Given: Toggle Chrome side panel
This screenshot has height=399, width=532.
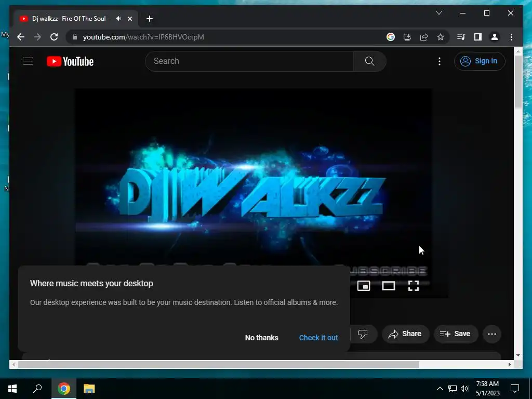Looking at the screenshot, I should 478,37.
